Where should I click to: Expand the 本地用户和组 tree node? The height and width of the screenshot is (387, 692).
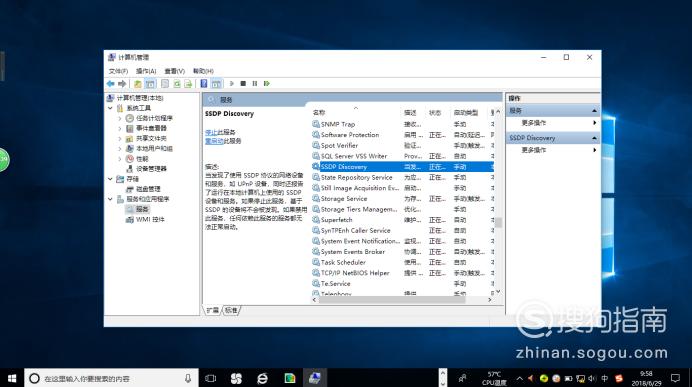[x=120, y=149]
